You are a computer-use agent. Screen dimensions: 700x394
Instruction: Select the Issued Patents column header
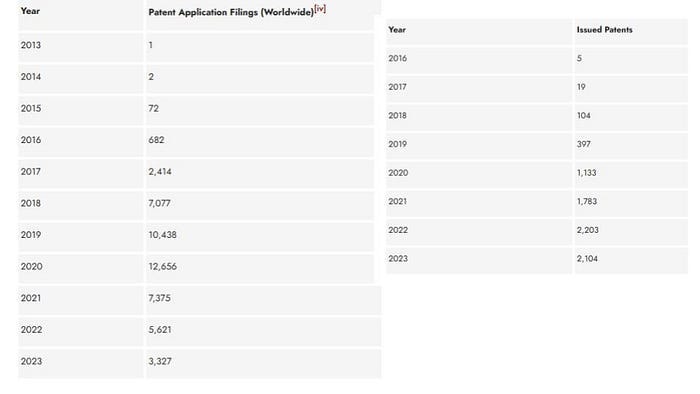(604, 30)
